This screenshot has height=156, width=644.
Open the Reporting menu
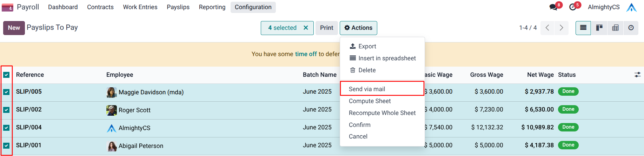[212, 7]
